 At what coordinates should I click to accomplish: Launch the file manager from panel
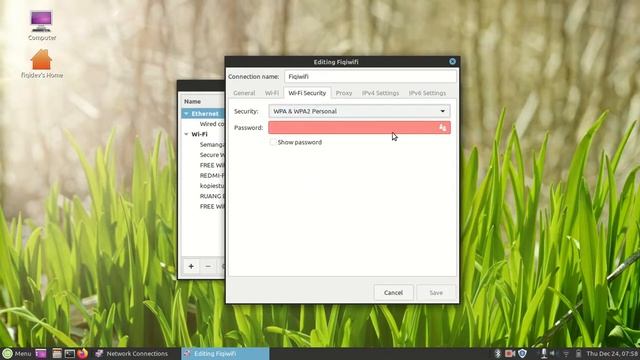pos(57,353)
